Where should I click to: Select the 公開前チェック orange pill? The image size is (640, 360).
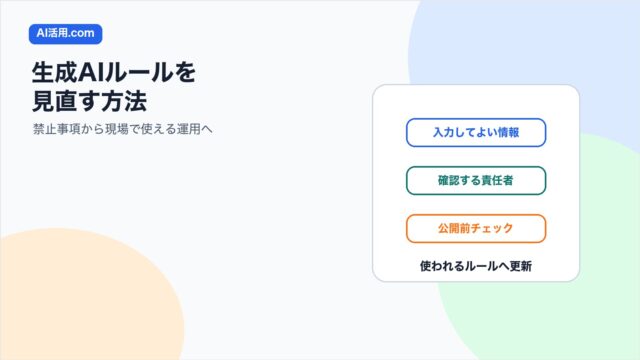pos(476,229)
